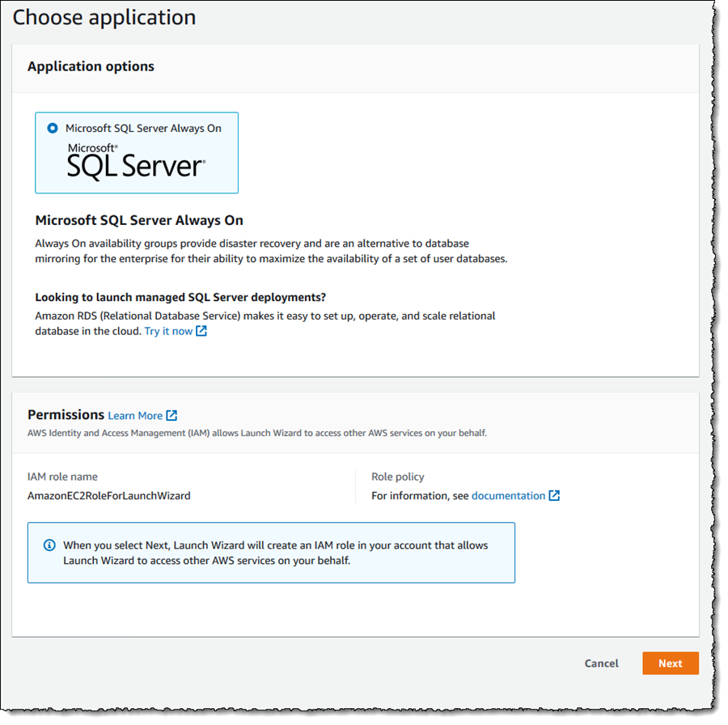Click the external link icon beside Try it now
728x725 pixels.
coord(201,331)
